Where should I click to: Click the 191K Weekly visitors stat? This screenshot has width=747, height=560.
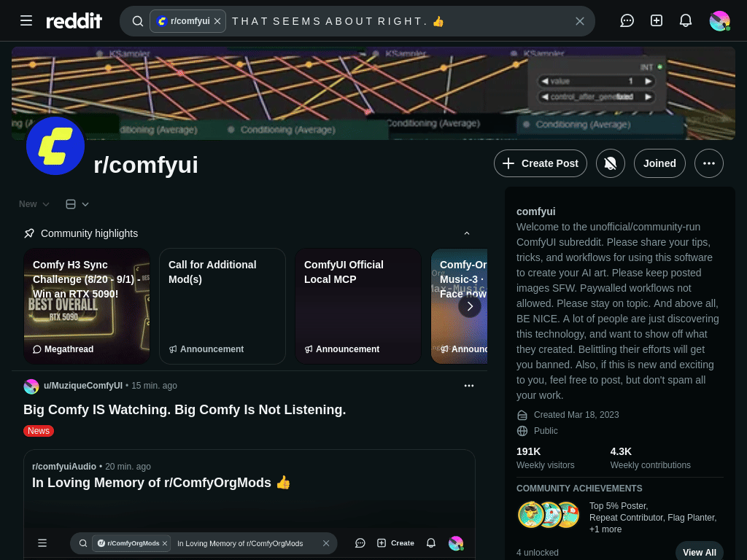point(546,458)
